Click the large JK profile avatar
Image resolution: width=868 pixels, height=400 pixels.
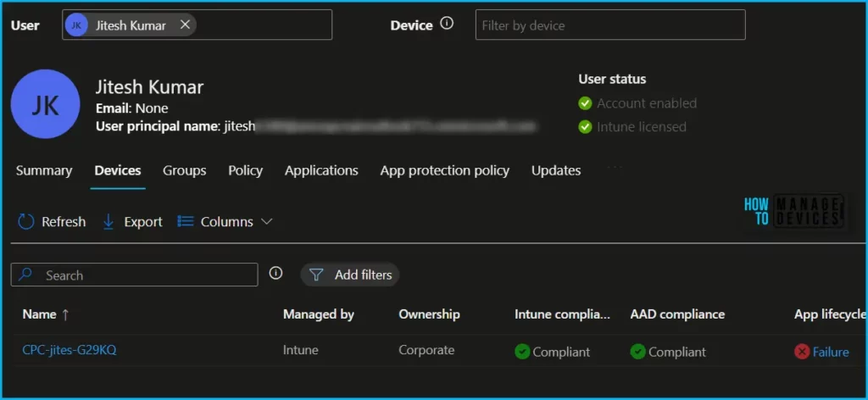coord(46,103)
